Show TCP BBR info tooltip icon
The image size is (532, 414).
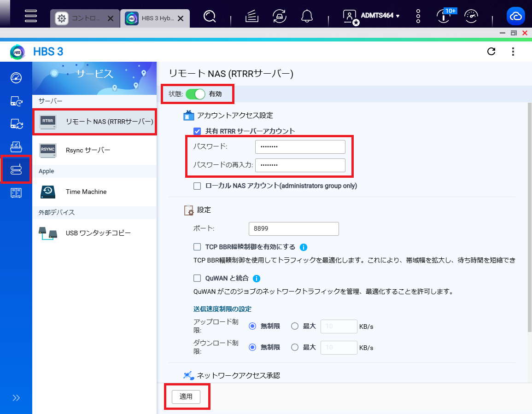coord(304,247)
